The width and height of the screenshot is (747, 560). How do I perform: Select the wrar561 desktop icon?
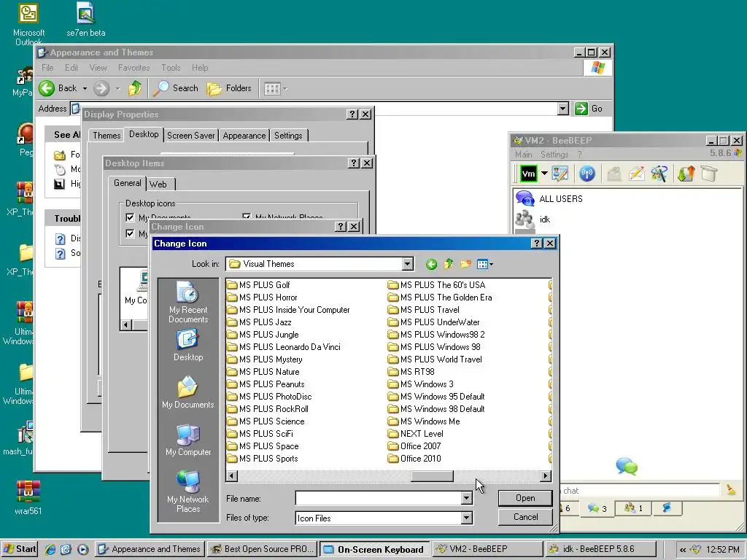tap(28, 497)
